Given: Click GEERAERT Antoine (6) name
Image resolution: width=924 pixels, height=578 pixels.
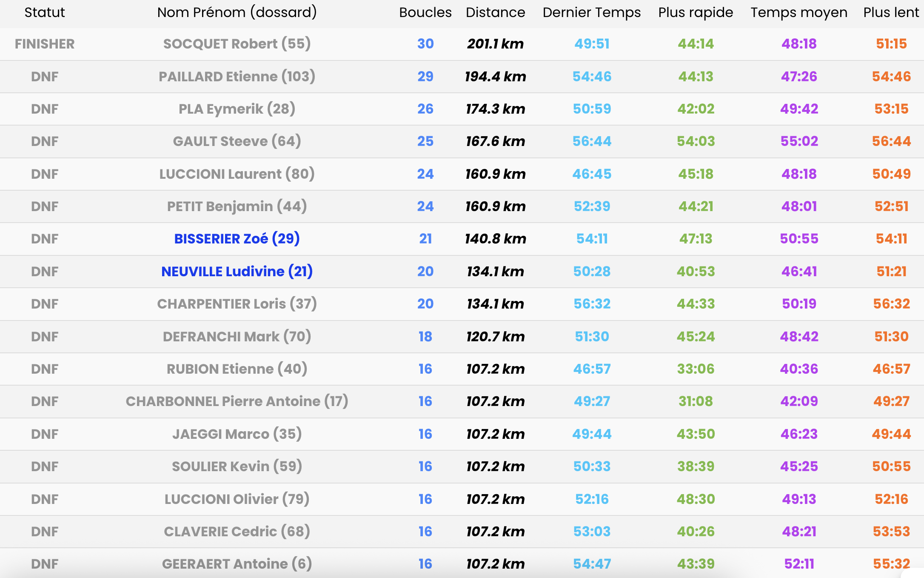Looking at the screenshot, I should point(237,564).
